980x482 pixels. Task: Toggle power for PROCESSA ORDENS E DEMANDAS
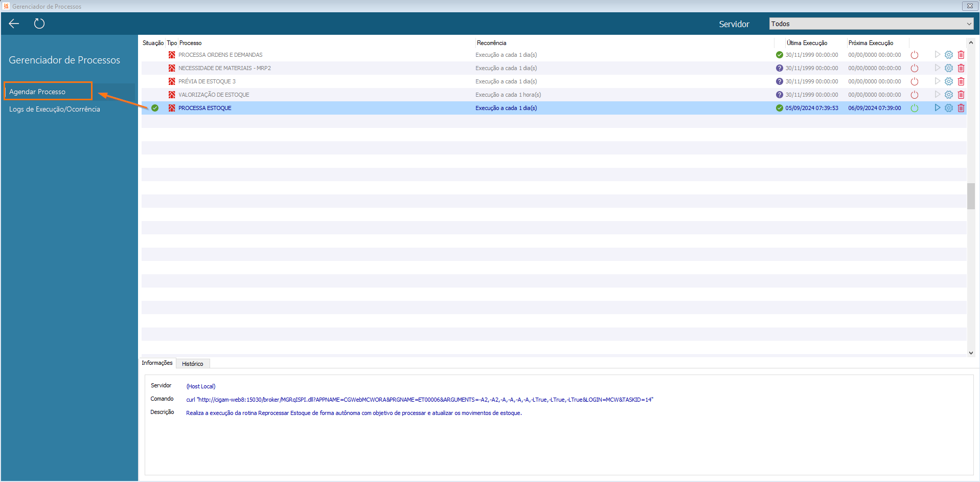pos(915,55)
